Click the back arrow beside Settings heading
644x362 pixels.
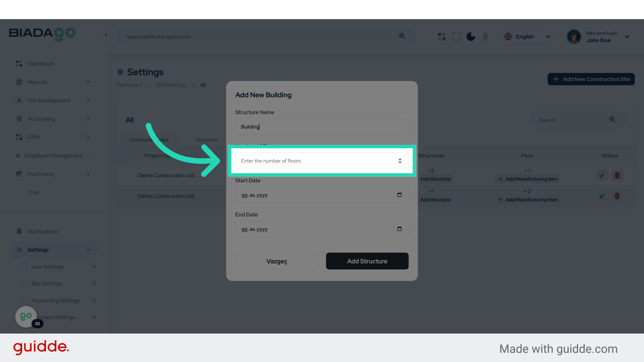[120, 72]
